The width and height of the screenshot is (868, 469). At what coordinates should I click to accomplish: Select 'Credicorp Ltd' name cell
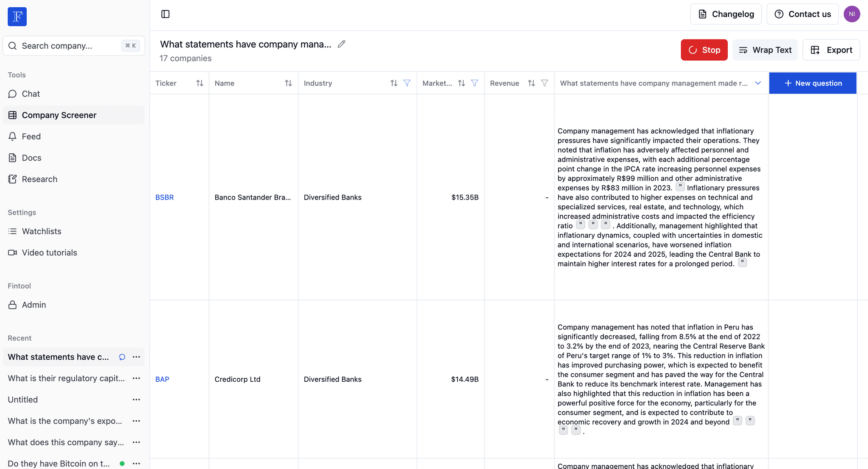(x=253, y=379)
